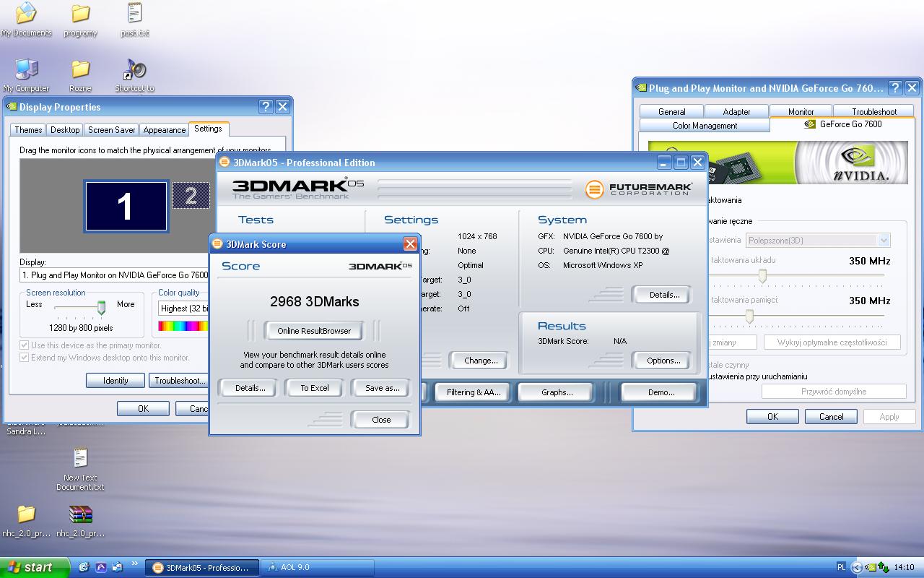Click the core clock (układu) slider
Image resolution: width=924 pixels, height=578 pixels.
pos(762,275)
